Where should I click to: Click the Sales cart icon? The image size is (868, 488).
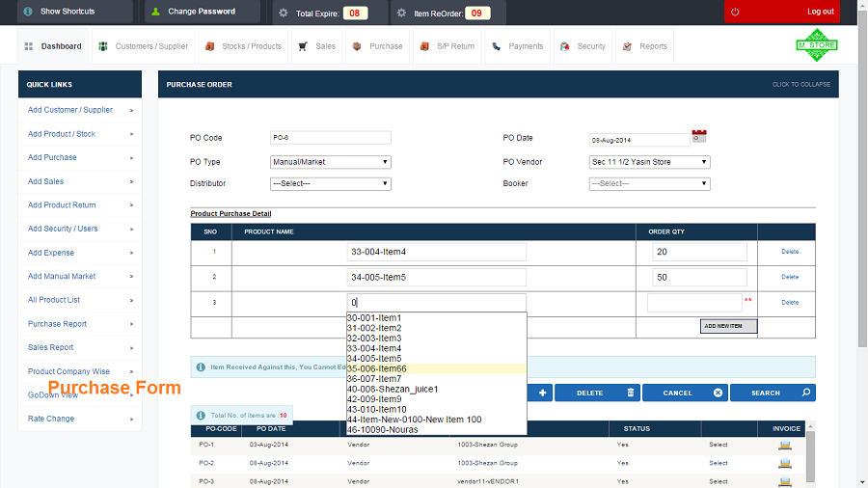(303, 46)
